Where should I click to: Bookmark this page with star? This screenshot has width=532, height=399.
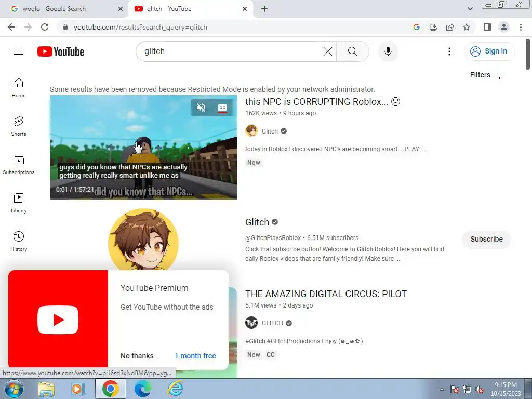click(x=467, y=27)
